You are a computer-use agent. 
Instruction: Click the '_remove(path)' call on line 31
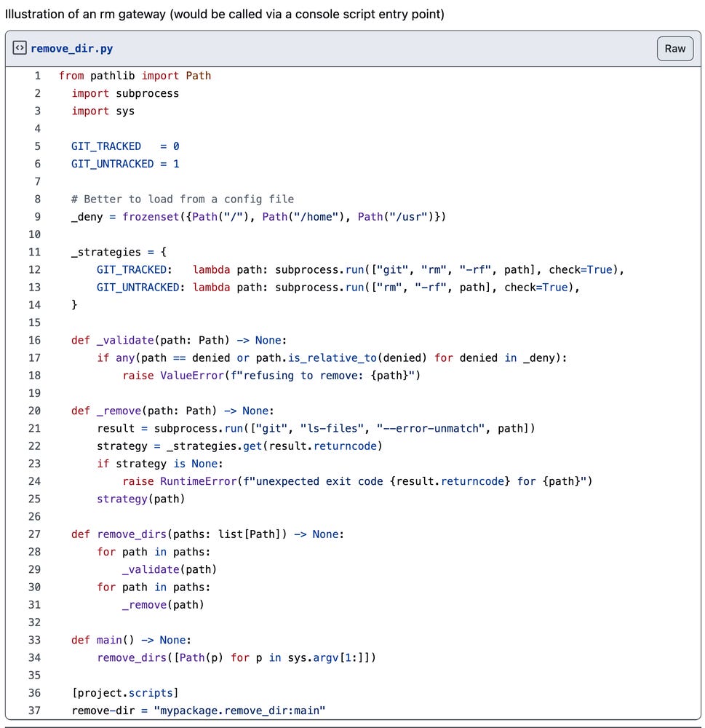tap(164, 605)
